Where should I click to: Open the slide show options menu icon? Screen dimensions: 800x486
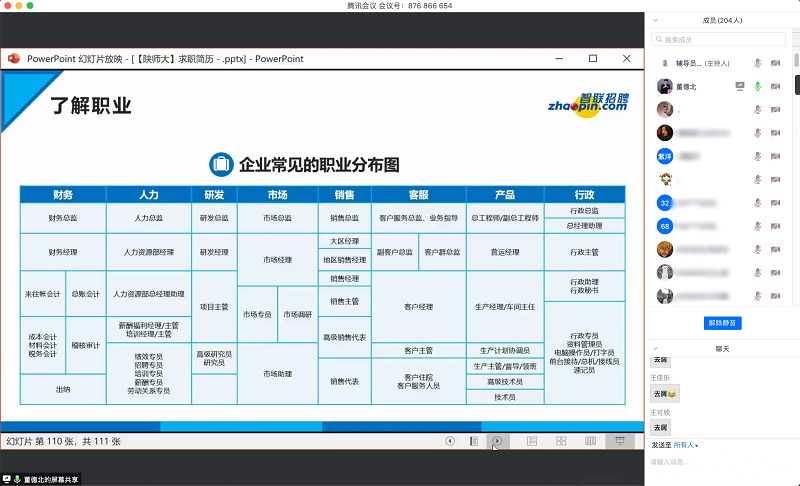pyautogui.click(x=474, y=440)
